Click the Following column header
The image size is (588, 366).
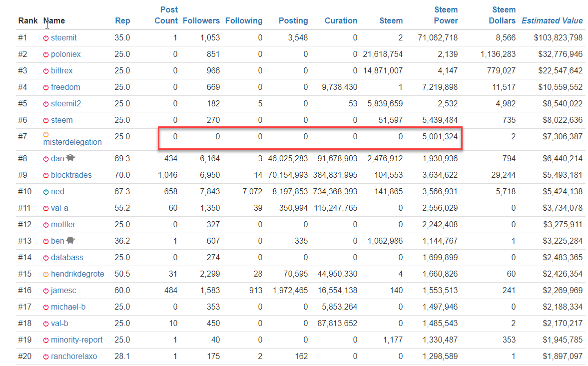pos(244,21)
